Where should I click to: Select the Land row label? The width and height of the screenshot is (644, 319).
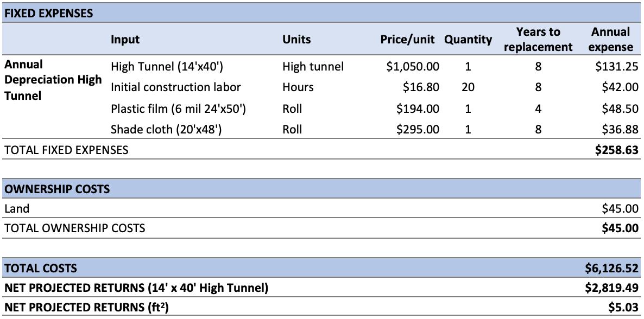pyautogui.click(x=17, y=208)
